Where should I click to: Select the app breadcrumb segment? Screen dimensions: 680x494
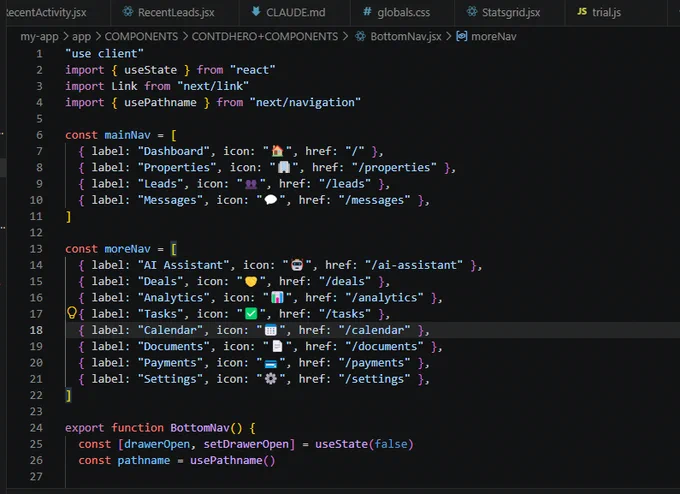81,36
